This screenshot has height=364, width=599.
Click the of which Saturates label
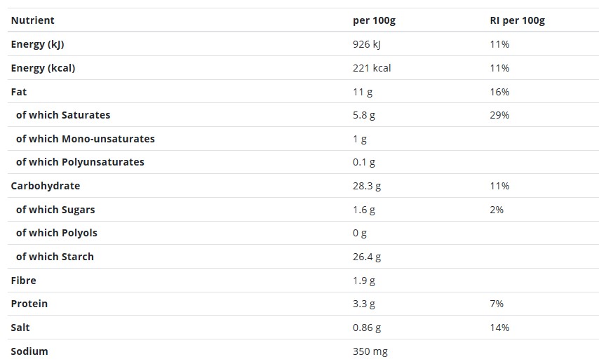tap(63, 115)
